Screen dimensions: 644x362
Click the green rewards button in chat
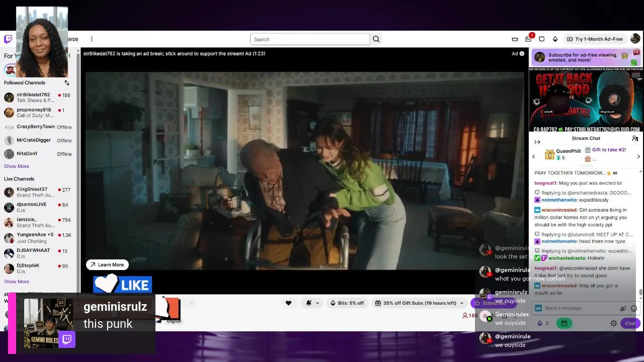pyautogui.click(x=564, y=323)
